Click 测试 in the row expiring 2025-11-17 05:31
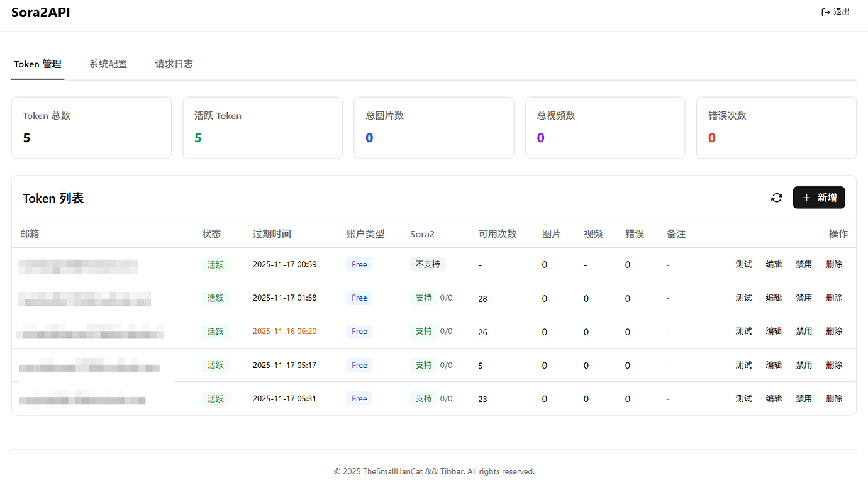Screen dimensions: 868x487 coord(743,398)
